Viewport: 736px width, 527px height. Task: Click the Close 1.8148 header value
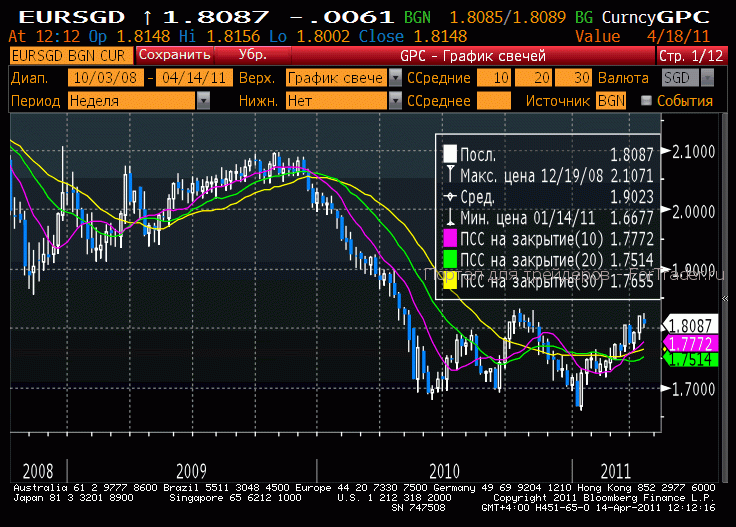tap(413, 36)
